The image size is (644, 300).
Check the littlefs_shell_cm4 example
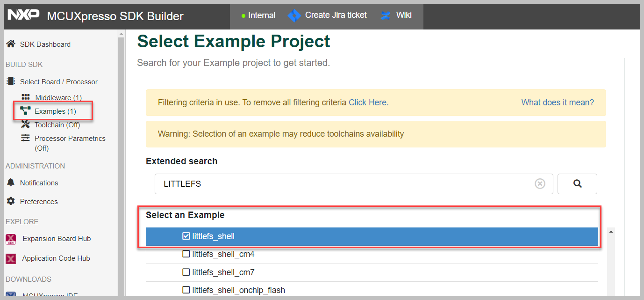coord(186,254)
